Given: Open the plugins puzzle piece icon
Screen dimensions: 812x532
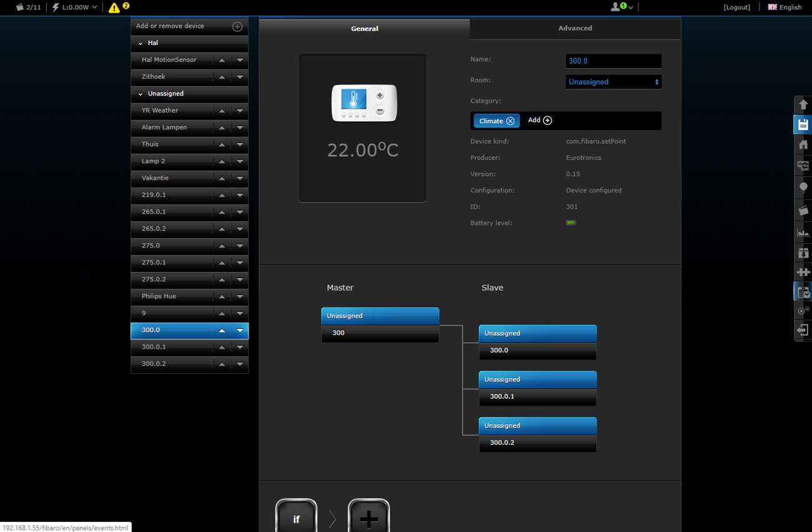Looking at the screenshot, I should (x=803, y=273).
